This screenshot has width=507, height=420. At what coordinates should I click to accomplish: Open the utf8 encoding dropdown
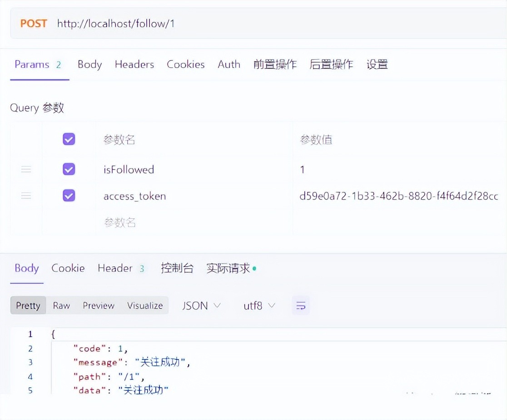[259, 306]
